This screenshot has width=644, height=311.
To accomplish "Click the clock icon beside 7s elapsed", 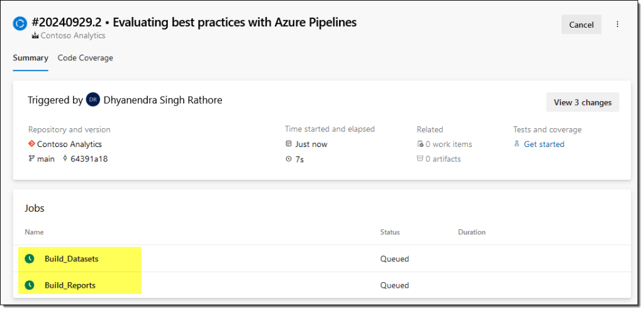I will click(289, 159).
